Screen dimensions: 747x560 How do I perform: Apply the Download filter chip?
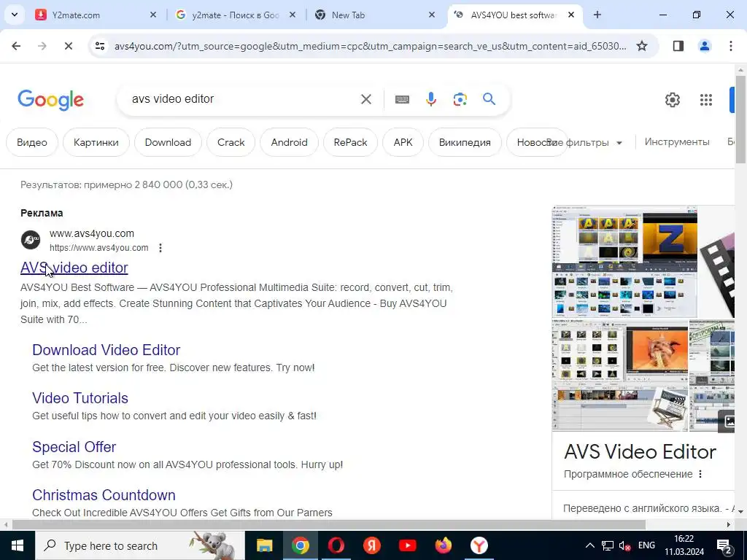(168, 142)
